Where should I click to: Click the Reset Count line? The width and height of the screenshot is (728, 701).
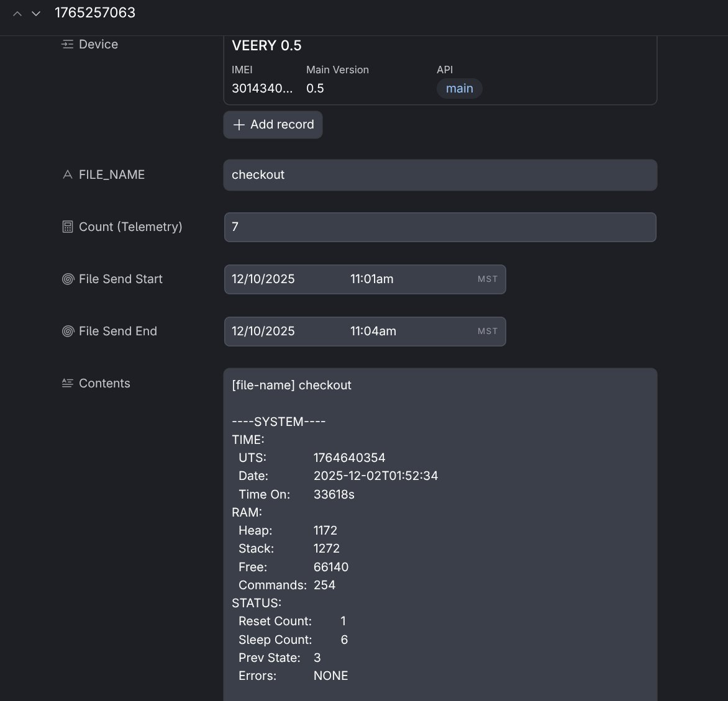(293, 621)
